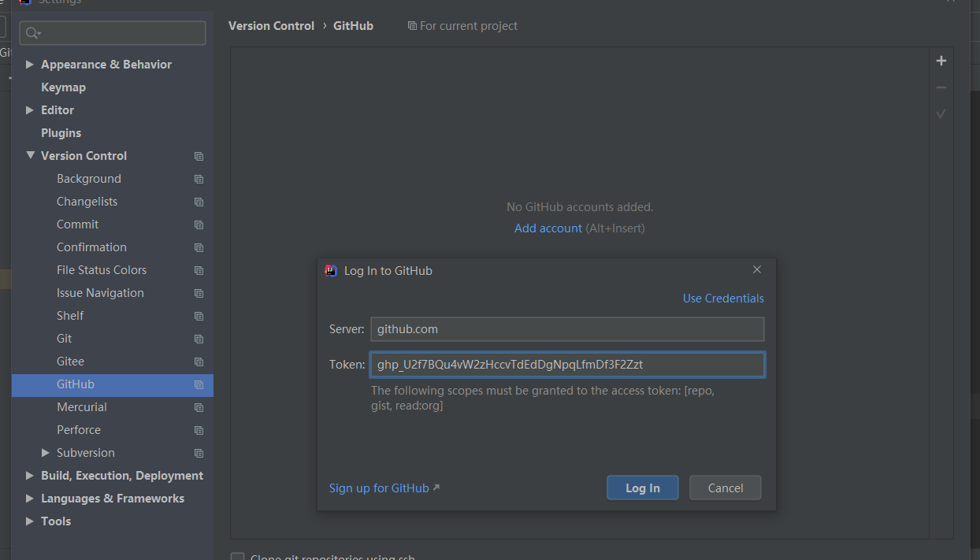980x560 pixels.
Task: Click the project-level icon beside File Status Colors
Action: pyautogui.click(x=199, y=270)
